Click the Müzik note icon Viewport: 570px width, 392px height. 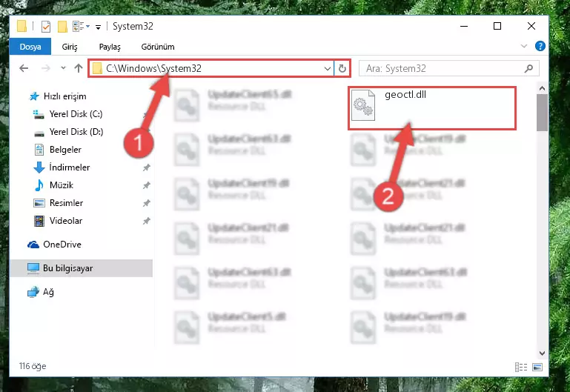point(39,185)
